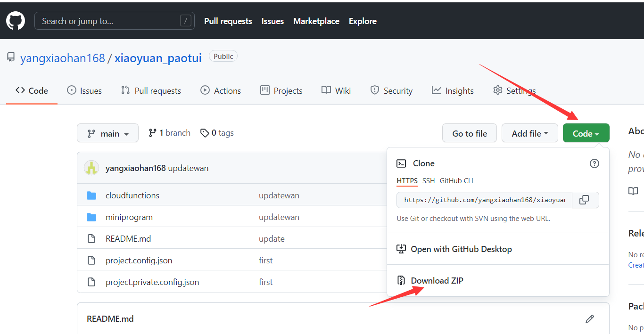Image resolution: width=644 pixels, height=334 pixels.
Task: Click the file icon next to README.md
Action: [91, 238]
